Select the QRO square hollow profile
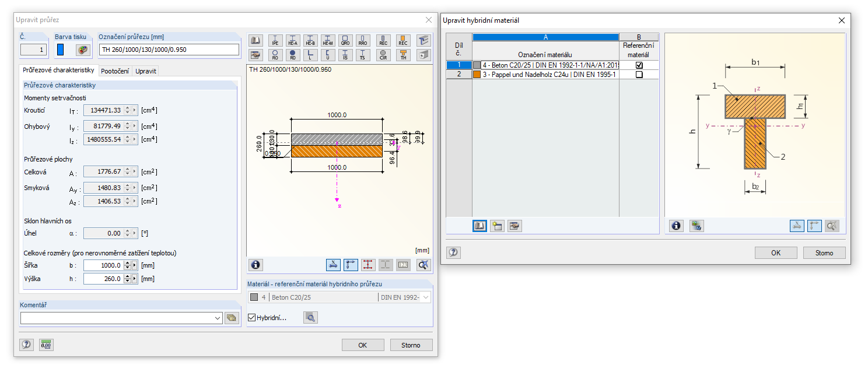Image resolution: width=868 pixels, height=372 pixels. pyautogui.click(x=345, y=40)
